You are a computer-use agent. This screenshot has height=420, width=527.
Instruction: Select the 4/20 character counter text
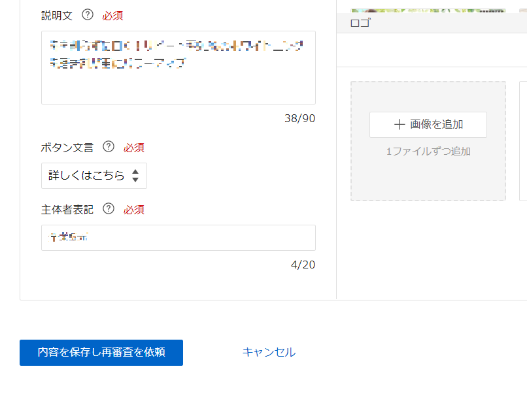pos(303,265)
